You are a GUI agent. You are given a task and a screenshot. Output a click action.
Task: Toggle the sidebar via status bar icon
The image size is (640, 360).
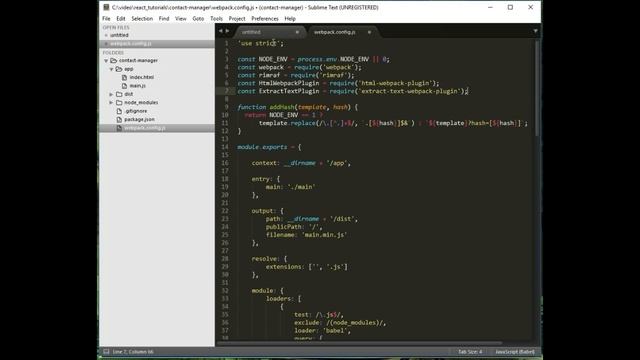click(x=106, y=351)
